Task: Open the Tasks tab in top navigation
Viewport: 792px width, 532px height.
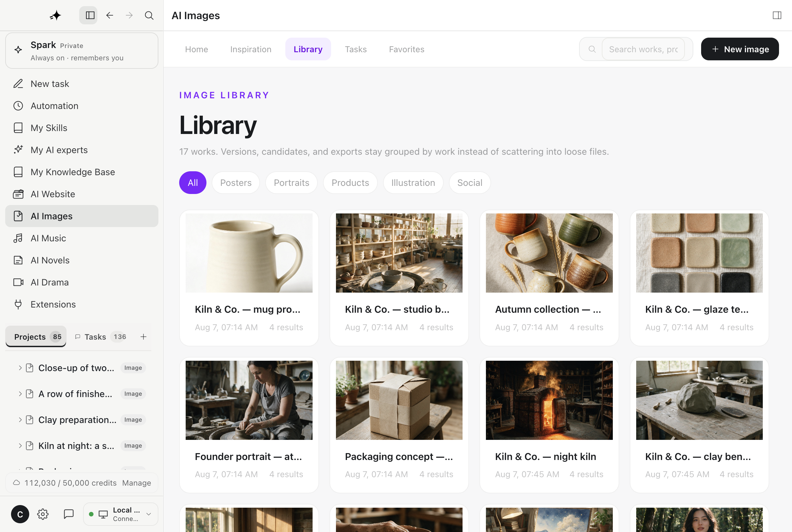Action: tap(356, 49)
